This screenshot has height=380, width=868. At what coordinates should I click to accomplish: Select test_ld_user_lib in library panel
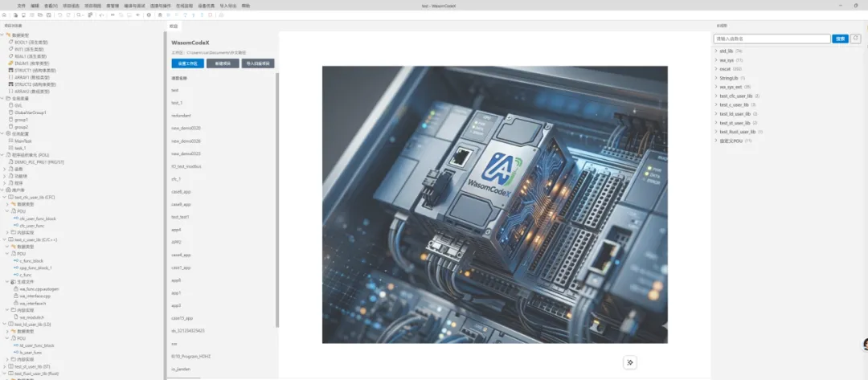tap(735, 113)
